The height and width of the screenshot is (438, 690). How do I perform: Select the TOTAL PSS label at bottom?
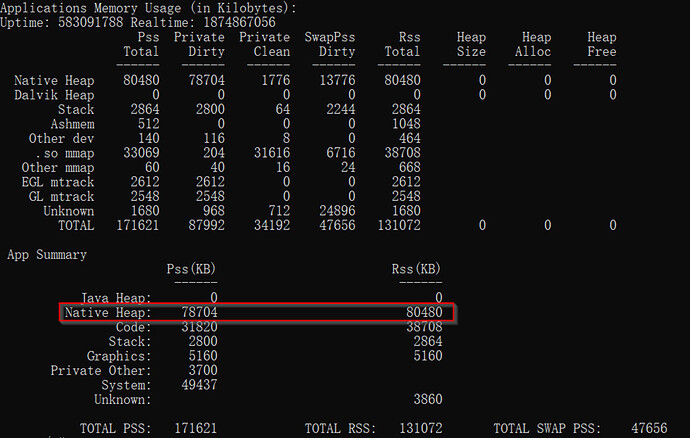(113, 428)
